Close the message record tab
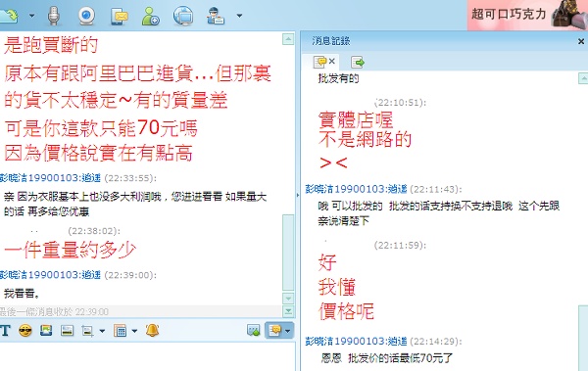This screenshot has height=371, width=588. pyautogui.click(x=332, y=61)
